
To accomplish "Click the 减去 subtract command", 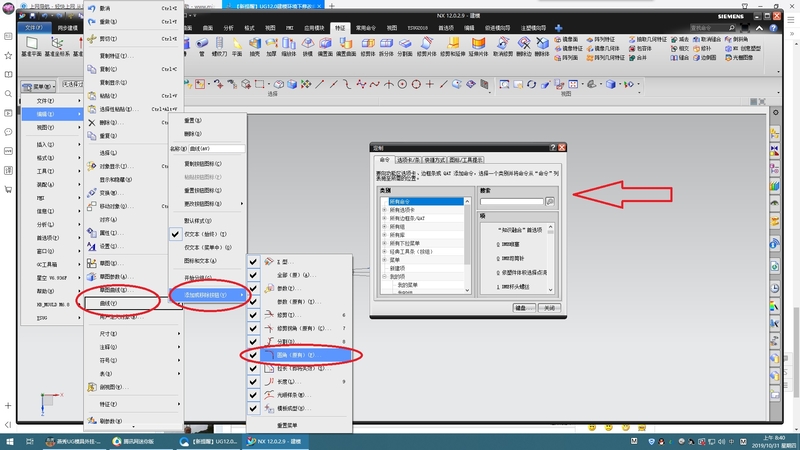I will 680,39.
